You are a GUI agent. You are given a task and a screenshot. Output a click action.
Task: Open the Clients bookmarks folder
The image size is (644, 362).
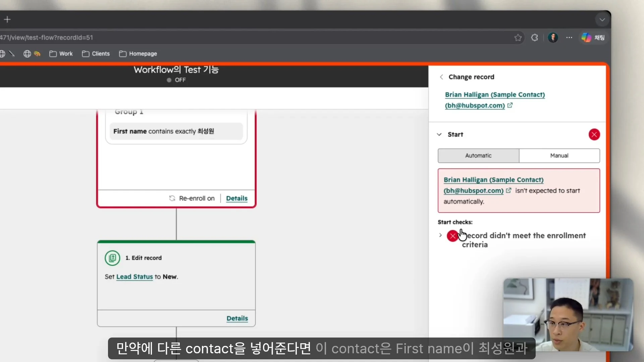[96, 54]
